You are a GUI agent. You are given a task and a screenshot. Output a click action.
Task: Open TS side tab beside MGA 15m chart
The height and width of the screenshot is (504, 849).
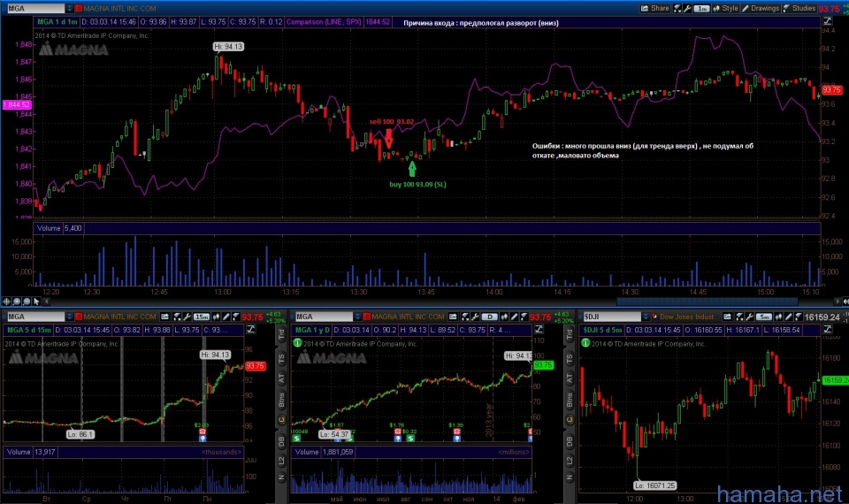tap(281, 358)
